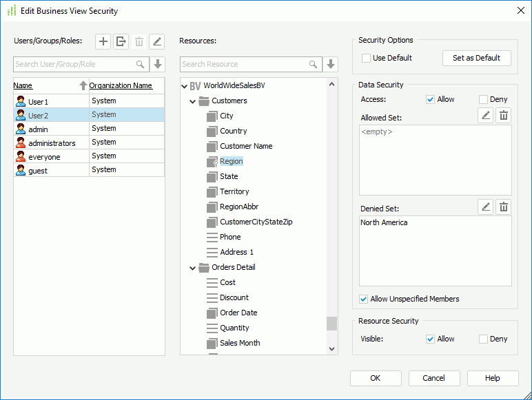Image resolution: width=532 pixels, height=400 pixels.
Task: Collapse the WorldWideSalesBV tree node
Action: point(184,86)
